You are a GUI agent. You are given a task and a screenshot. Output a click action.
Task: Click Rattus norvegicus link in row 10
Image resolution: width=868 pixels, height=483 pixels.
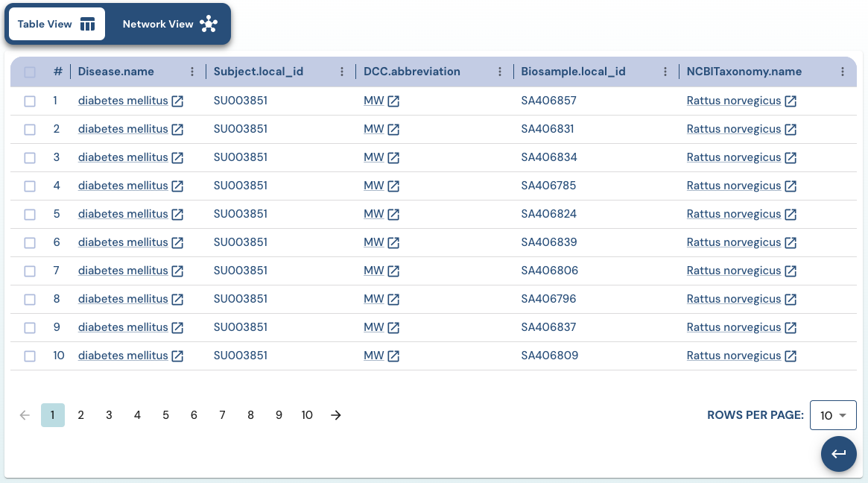coord(733,356)
